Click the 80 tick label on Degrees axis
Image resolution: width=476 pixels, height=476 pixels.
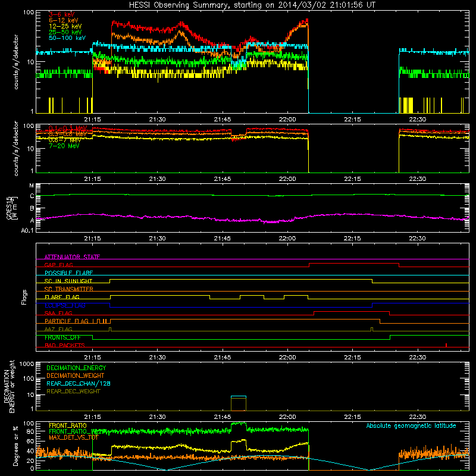(x=30, y=431)
